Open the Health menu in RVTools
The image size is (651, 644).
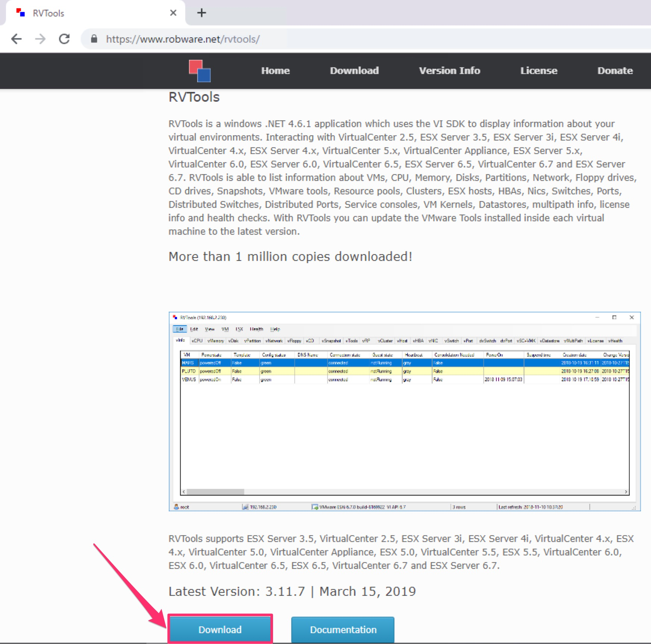pyautogui.click(x=256, y=329)
